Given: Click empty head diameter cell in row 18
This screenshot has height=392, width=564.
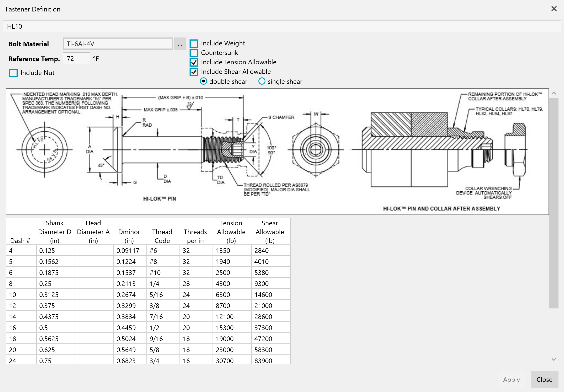Looking at the screenshot, I should (94, 339).
